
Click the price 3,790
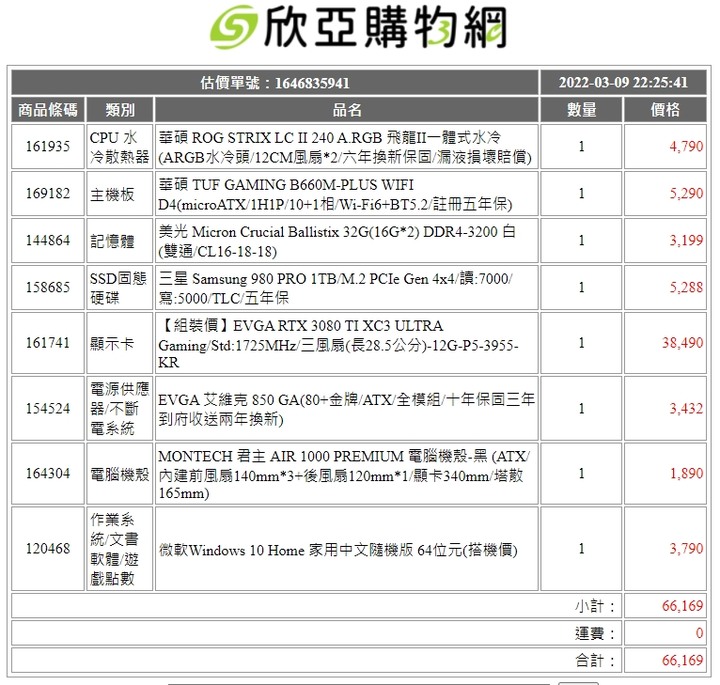(x=686, y=548)
